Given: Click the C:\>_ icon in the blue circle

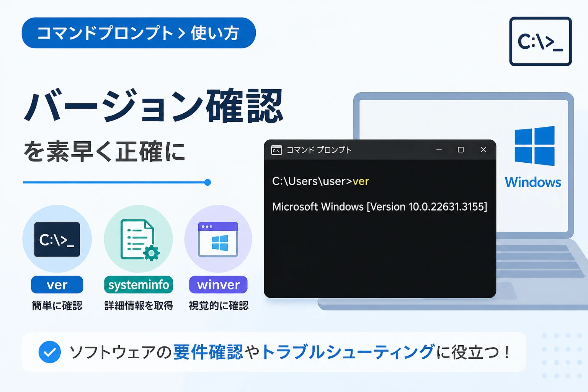Looking at the screenshot, I should click(57, 239).
